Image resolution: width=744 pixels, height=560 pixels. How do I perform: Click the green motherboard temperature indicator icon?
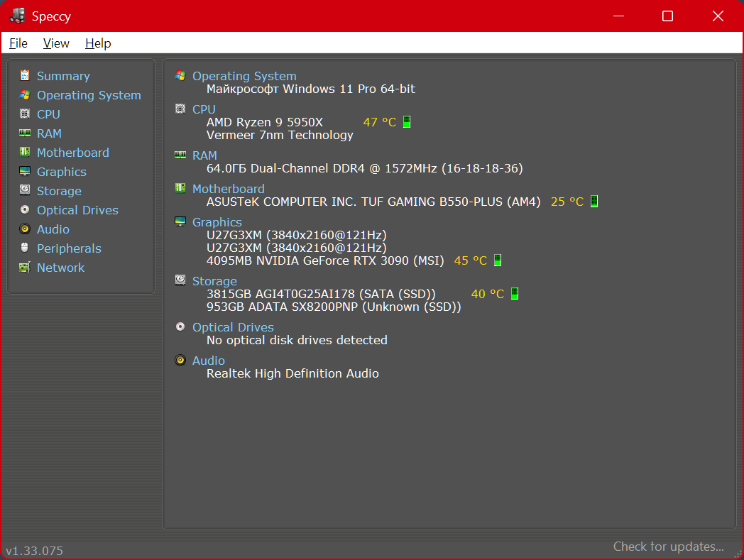[x=594, y=202]
